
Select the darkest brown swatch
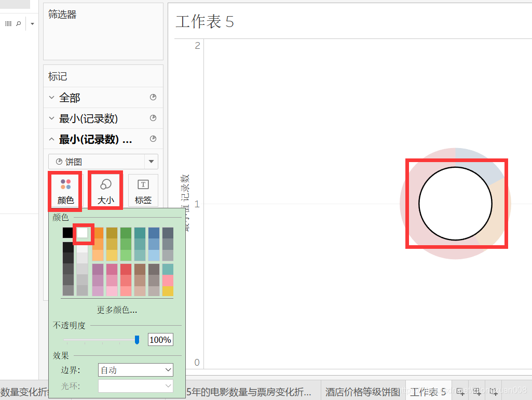(x=140, y=270)
